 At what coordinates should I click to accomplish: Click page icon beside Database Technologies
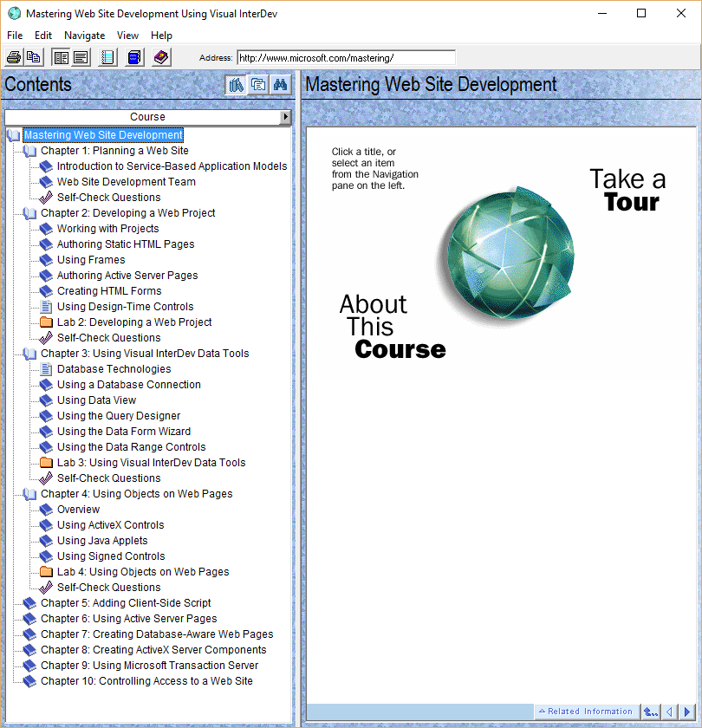[x=46, y=369]
